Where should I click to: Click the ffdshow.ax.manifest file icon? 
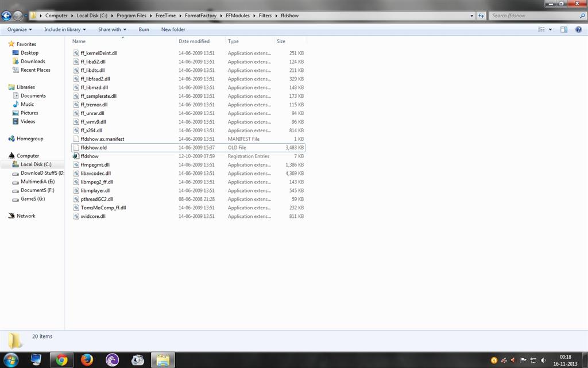[76, 139]
